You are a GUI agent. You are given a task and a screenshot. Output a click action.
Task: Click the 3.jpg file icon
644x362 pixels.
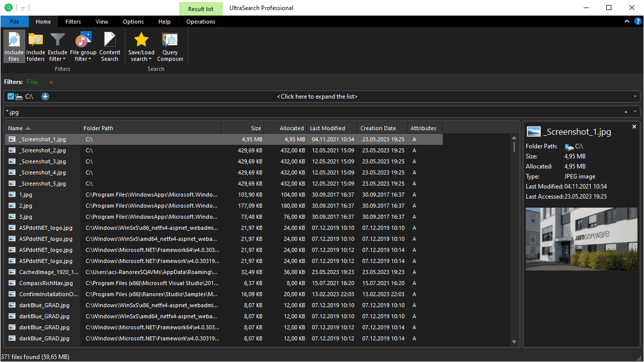click(12, 217)
